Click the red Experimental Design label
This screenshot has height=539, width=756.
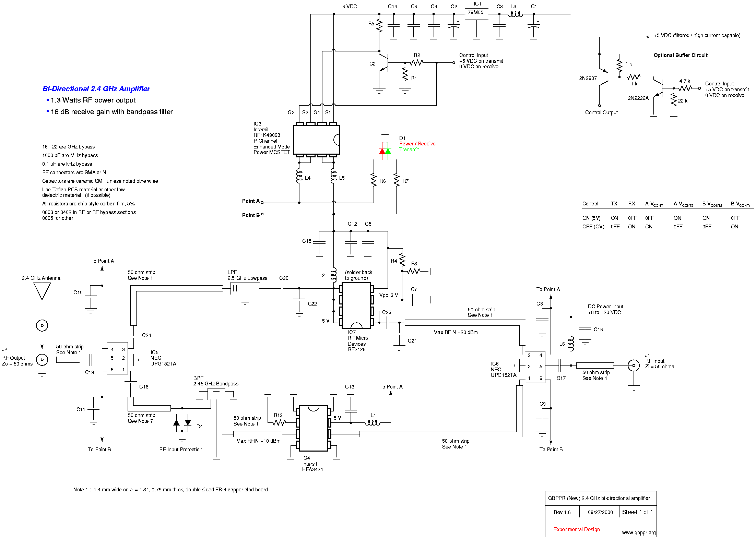[576, 529]
